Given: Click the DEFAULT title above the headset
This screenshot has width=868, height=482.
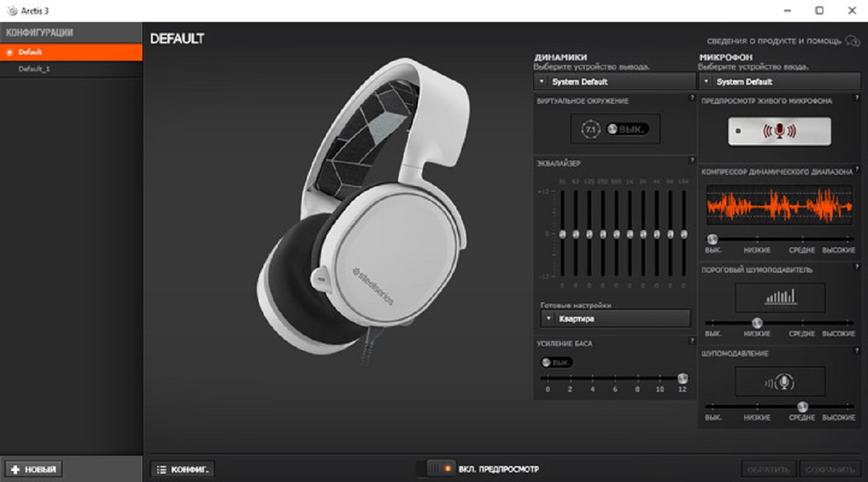Looking at the screenshot, I should click(x=177, y=39).
